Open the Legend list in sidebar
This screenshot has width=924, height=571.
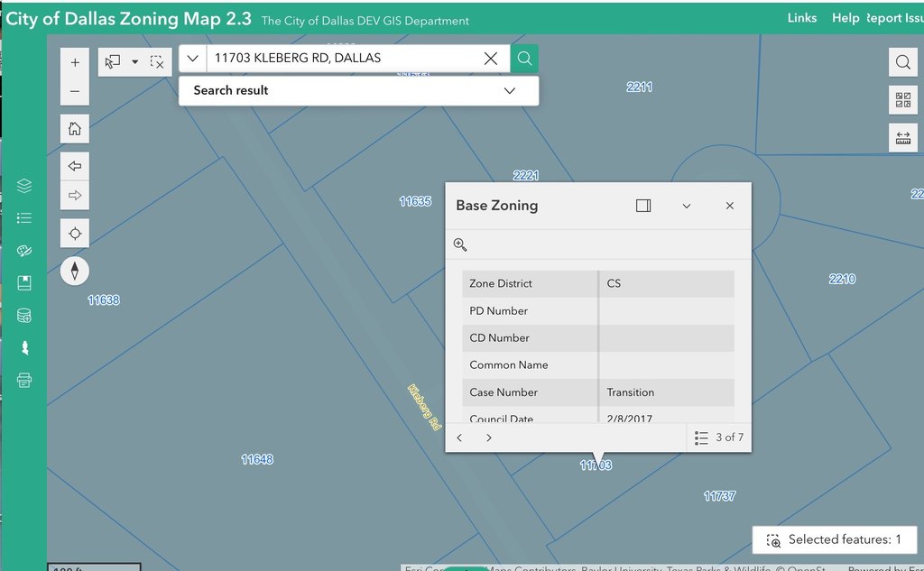(x=24, y=218)
